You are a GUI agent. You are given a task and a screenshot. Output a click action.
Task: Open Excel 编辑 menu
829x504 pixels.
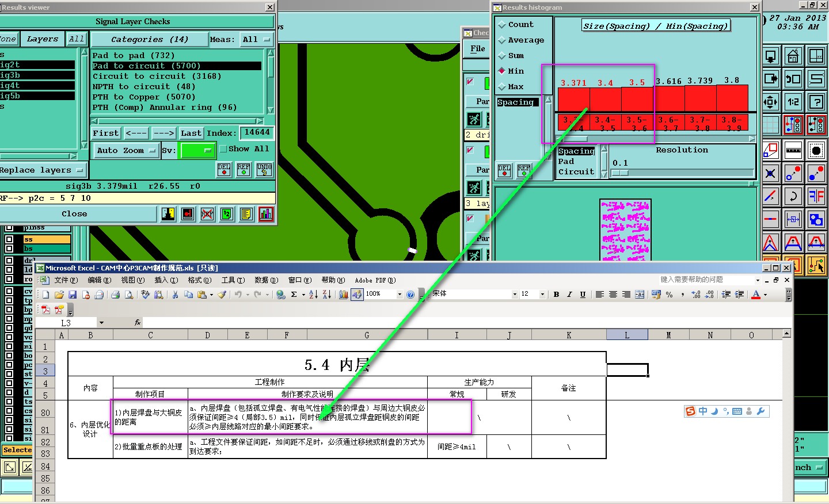(x=99, y=280)
